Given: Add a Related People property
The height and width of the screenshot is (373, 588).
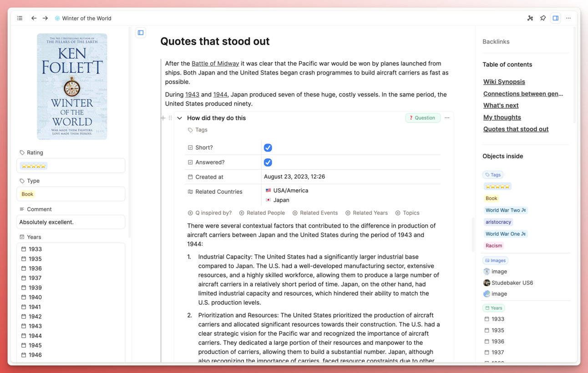Looking at the screenshot, I should coord(262,213).
